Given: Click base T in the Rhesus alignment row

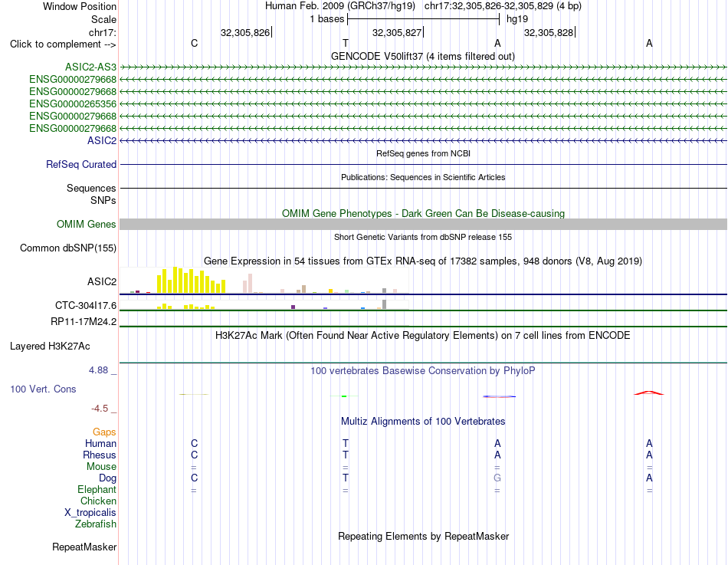Looking at the screenshot, I should [x=346, y=455].
